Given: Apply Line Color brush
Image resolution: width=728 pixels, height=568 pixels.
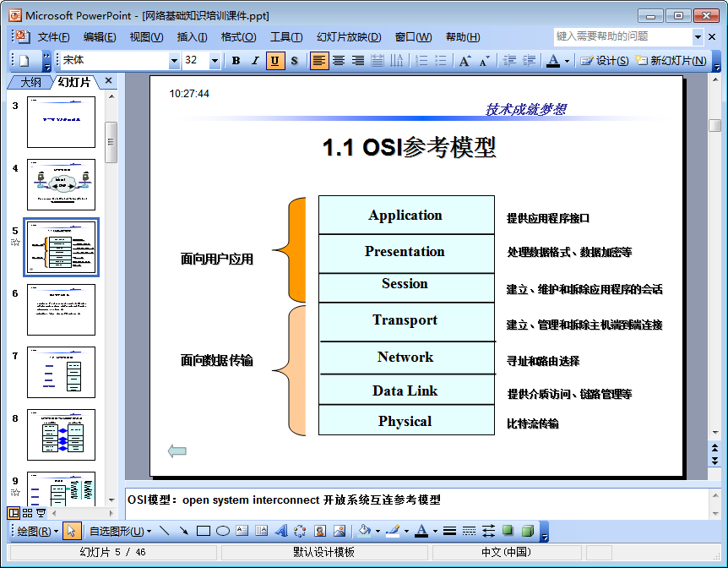Looking at the screenshot, I should (x=394, y=531).
